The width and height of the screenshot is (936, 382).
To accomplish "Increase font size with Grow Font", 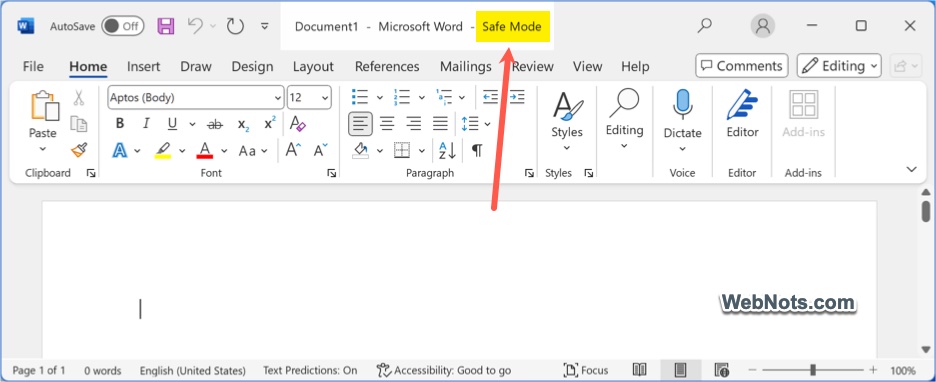I will [293, 150].
